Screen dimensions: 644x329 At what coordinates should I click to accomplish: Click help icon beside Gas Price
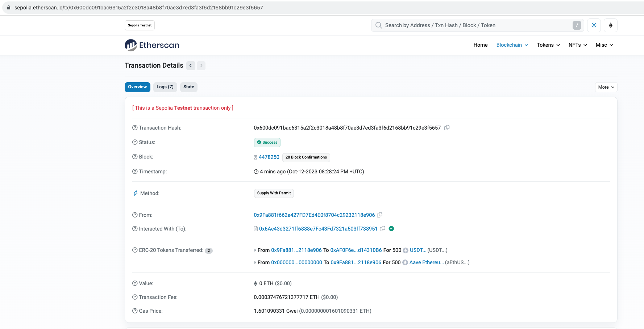(x=135, y=311)
